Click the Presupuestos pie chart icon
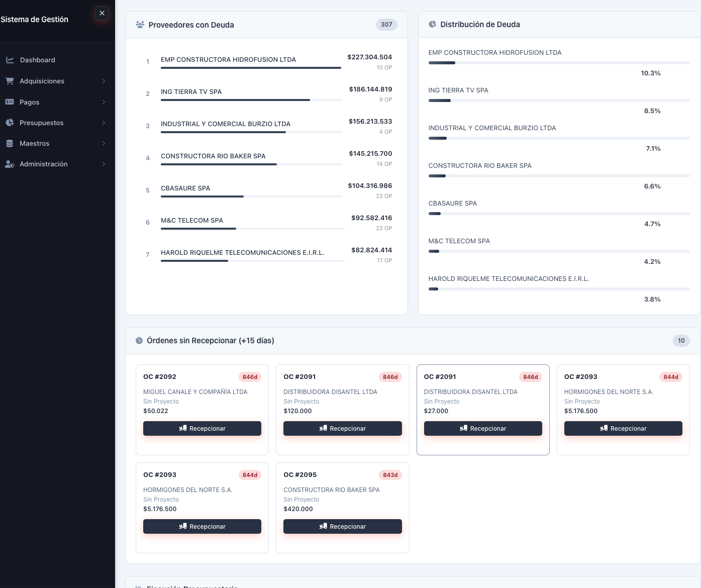The height and width of the screenshot is (588, 701). point(10,123)
